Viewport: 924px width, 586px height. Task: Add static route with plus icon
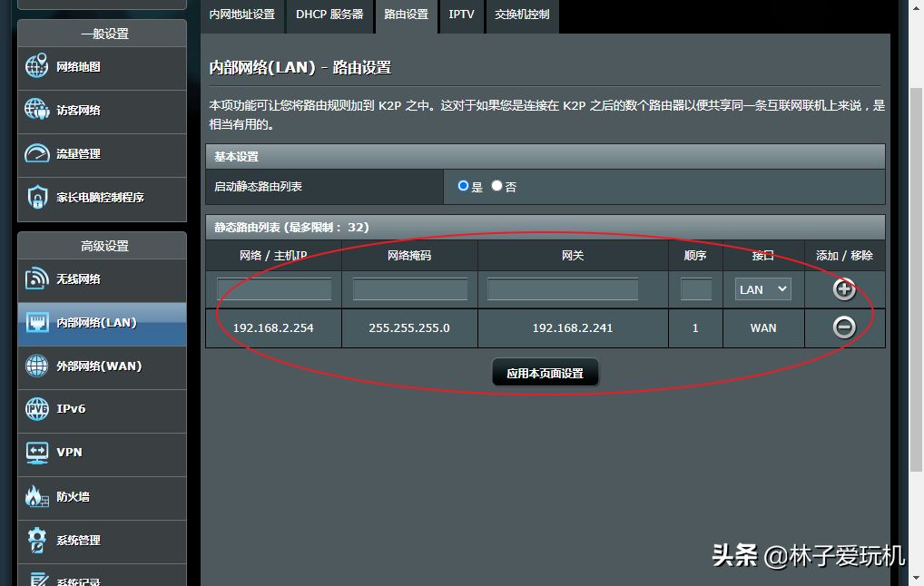click(844, 289)
